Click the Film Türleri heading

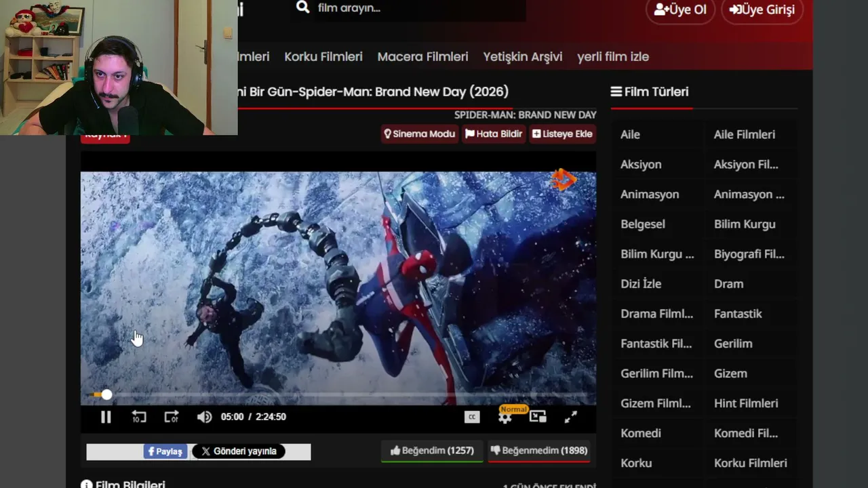[x=650, y=91]
